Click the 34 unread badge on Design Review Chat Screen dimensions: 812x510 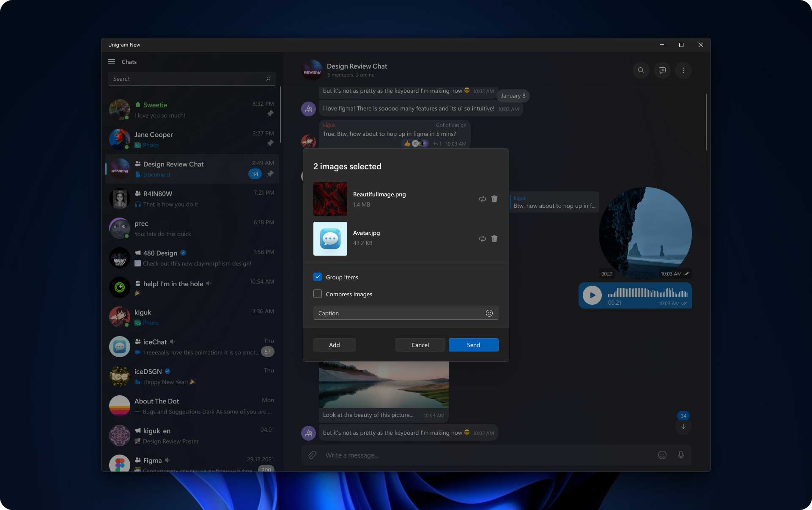coord(255,174)
